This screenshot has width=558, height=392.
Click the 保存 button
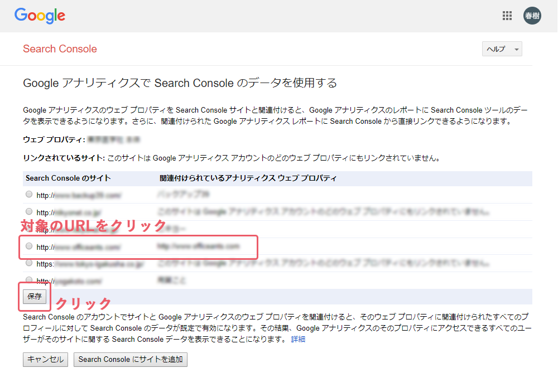pyautogui.click(x=34, y=297)
